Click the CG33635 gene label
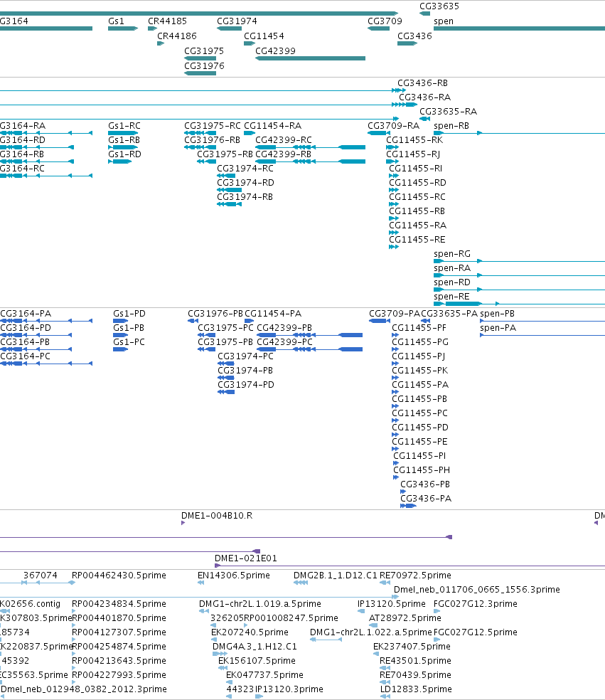605x700 pixels. point(439,6)
